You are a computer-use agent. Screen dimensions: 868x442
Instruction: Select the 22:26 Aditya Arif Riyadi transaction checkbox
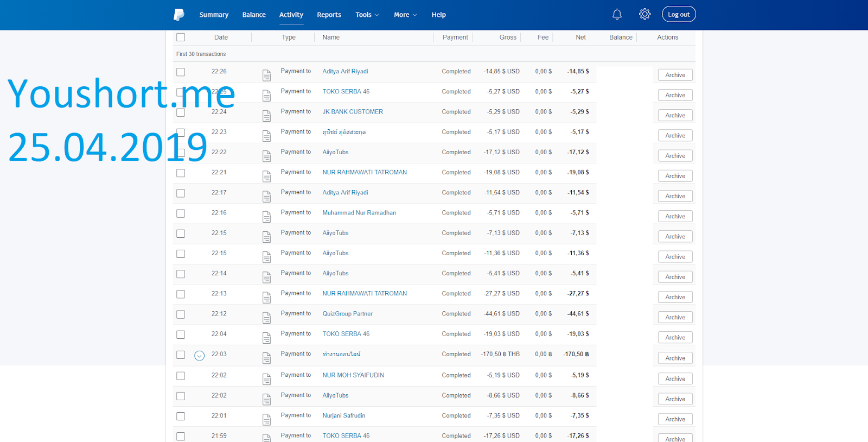(x=181, y=72)
